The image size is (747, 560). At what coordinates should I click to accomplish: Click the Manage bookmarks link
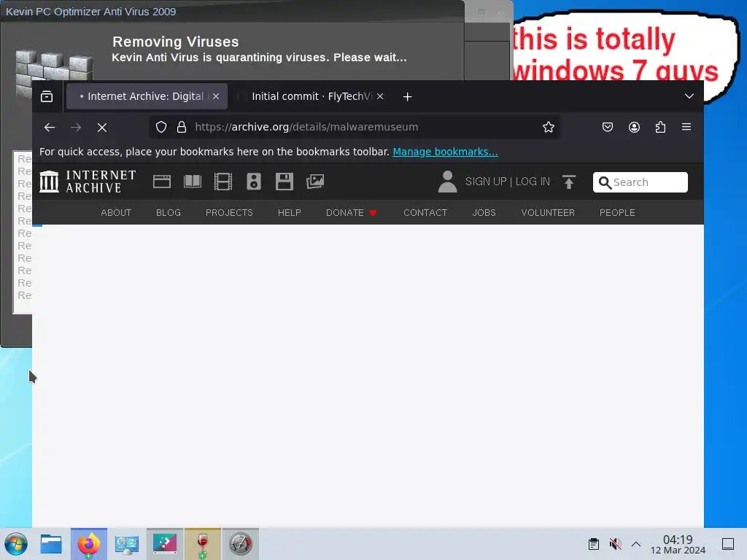445,152
